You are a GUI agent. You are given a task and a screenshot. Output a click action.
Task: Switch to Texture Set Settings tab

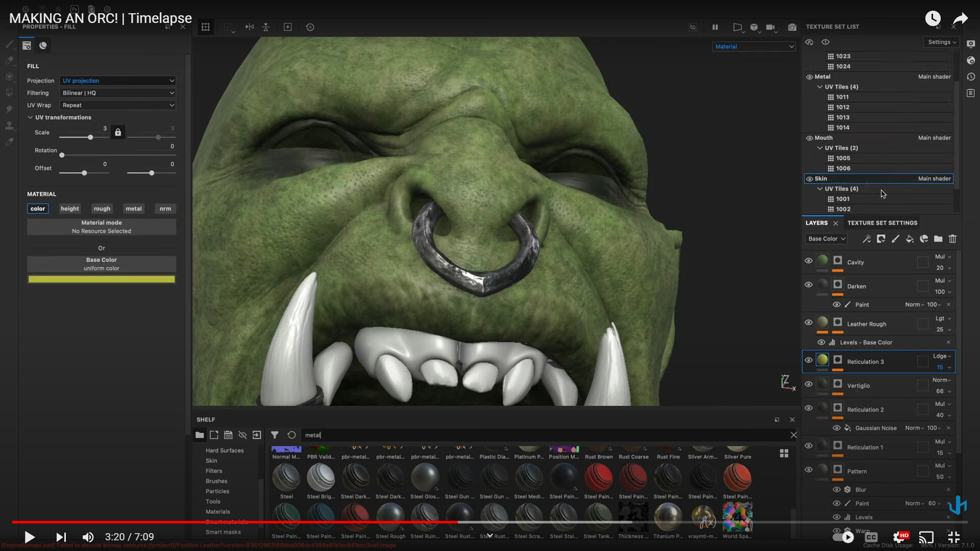click(x=882, y=223)
